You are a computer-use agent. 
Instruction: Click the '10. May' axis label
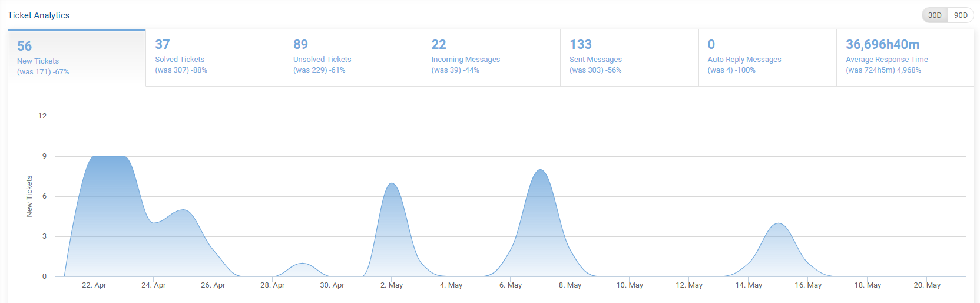pyautogui.click(x=630, y=285)
